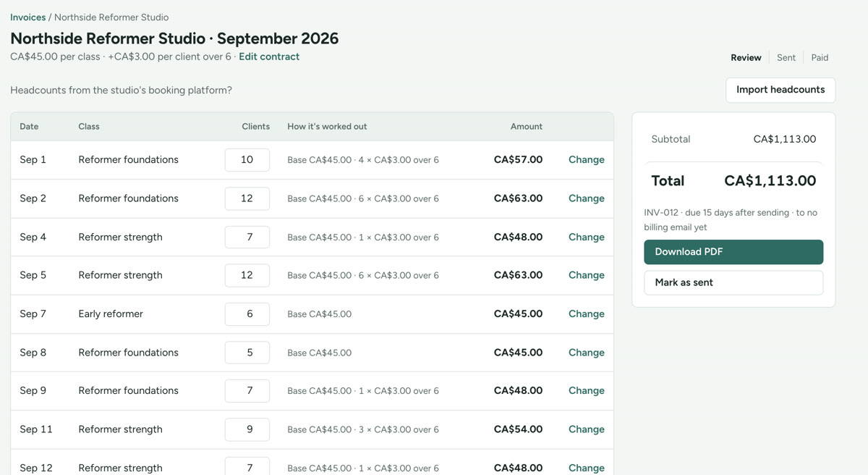Viewport: 868px width, 475px height.
Task: Edit clients field for Sep 2
Action: pyautogui.click(x=247, y=198)
